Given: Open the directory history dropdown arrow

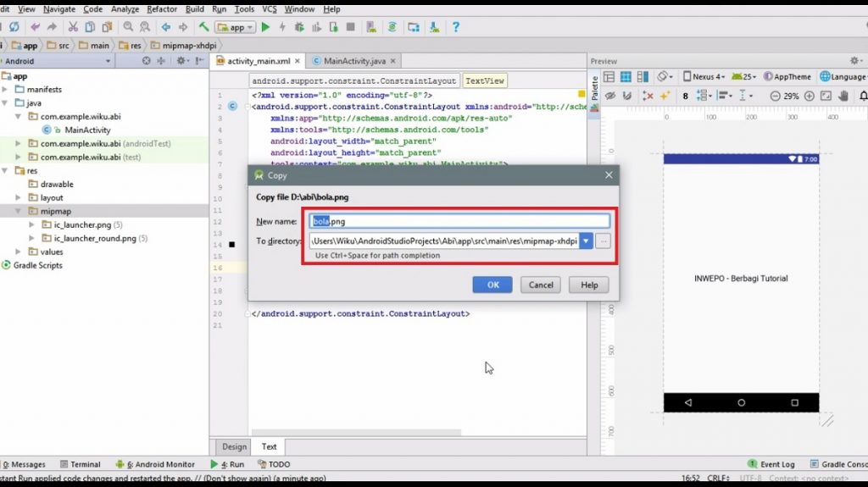Looking at the screenshot, I should pyautogui.click(x=585, y=241).
